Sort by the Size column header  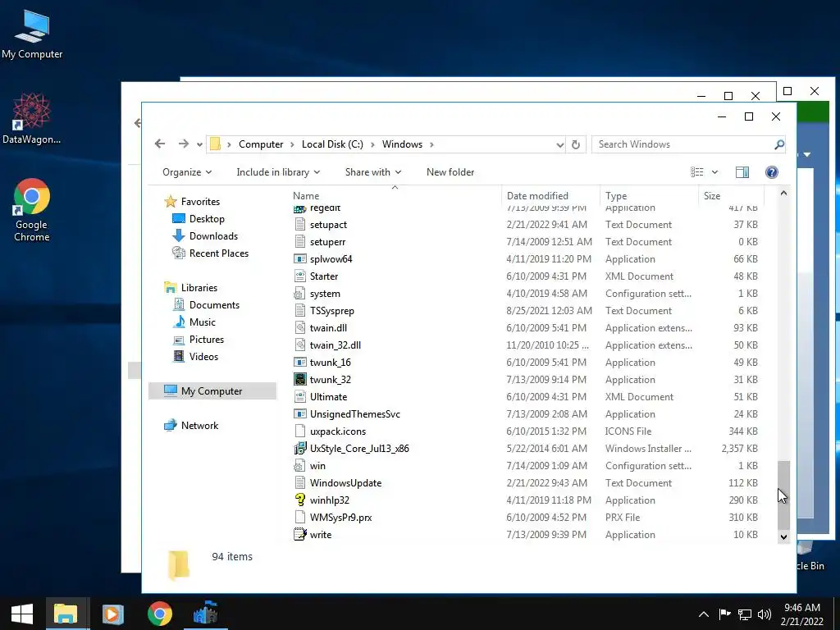(731, 195)
